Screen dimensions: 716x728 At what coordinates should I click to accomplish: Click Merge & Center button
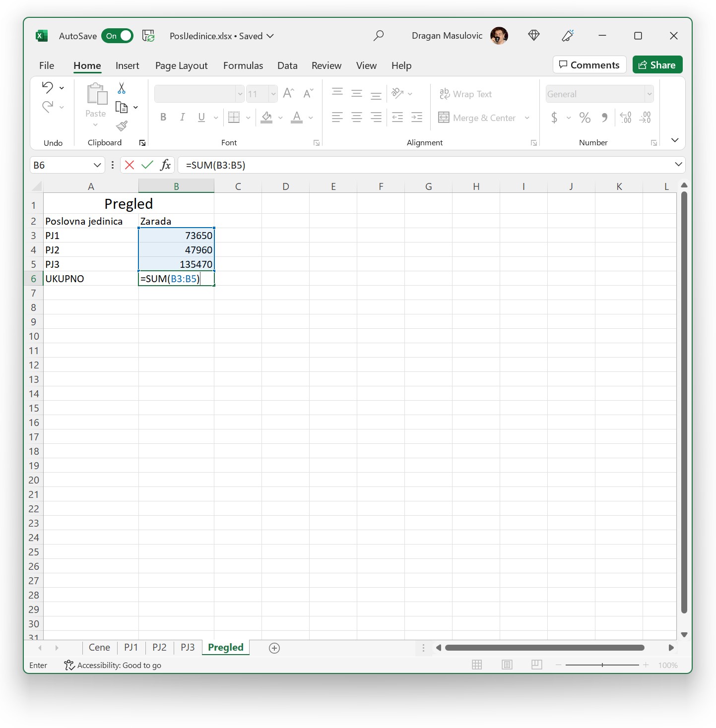[x=477, y=118]
